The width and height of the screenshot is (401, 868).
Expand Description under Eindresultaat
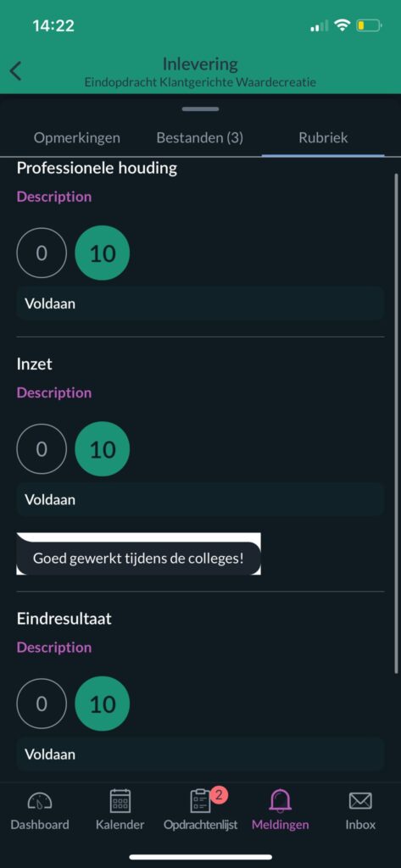[54, 647]
